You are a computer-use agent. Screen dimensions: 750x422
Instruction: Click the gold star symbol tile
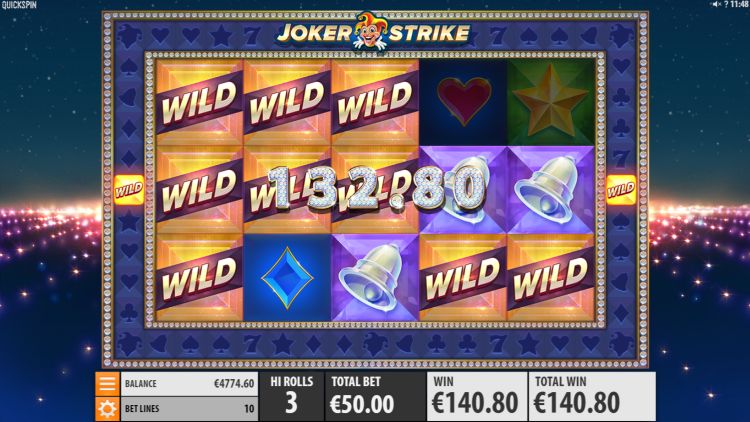tap(551, 102)
